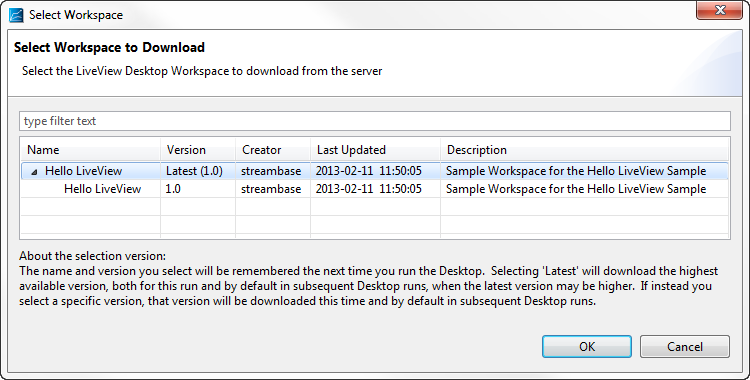Image resolution: width=750 pixels, height=380 pixels.
Task: Select the Hello LiveView parent row
Action: pos(375,171)
